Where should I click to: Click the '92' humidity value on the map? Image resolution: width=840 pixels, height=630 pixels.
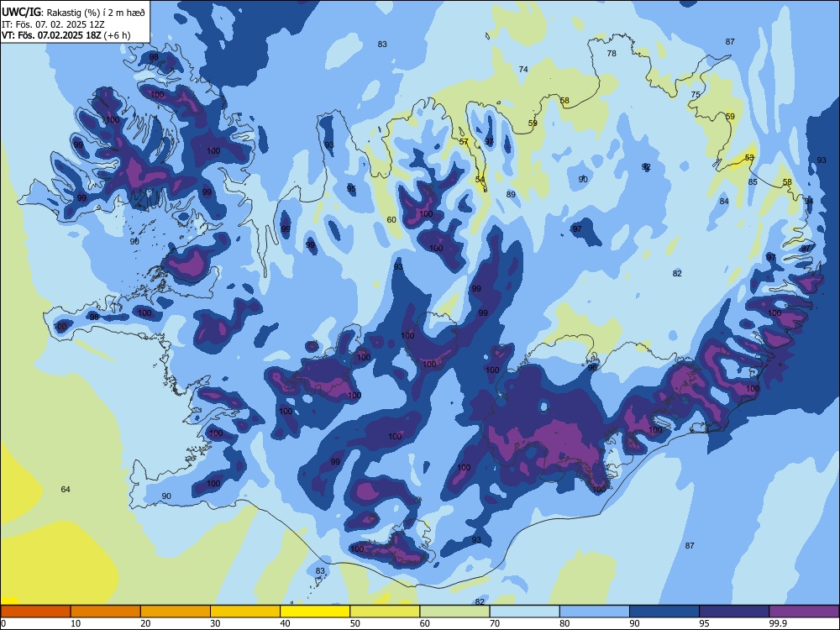click(x=646, y=166)
